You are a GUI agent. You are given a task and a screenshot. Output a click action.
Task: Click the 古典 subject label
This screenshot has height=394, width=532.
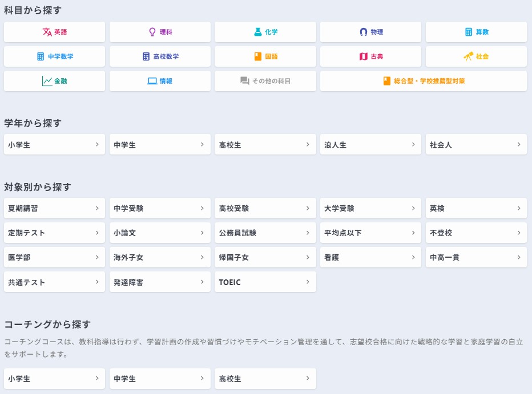[377, 56]
